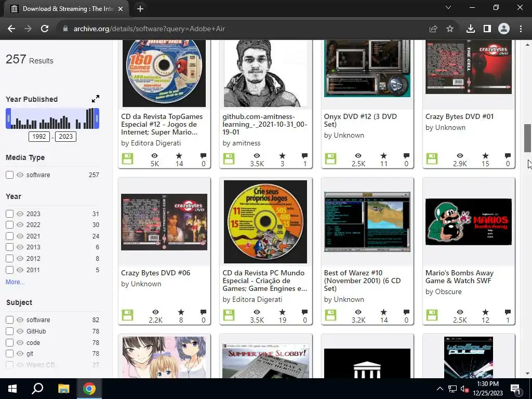Check the 2012 year filter
The height and width of the screenshot is (399, 532).
(x=9, y=259)
